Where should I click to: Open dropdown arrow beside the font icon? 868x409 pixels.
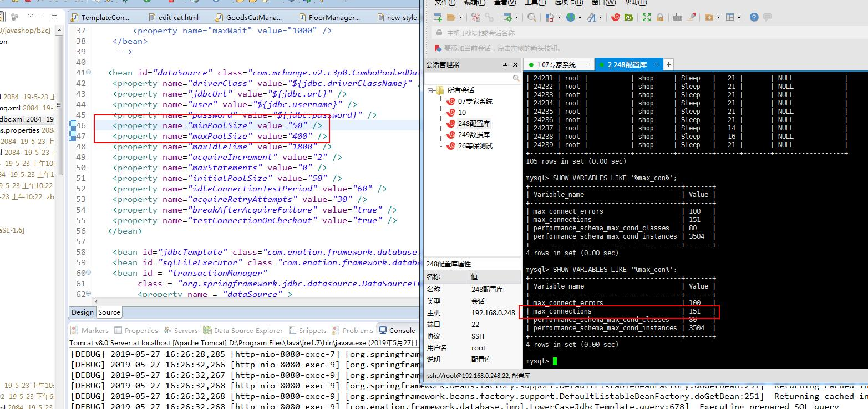pyautogui.click(x=600, y=17)
